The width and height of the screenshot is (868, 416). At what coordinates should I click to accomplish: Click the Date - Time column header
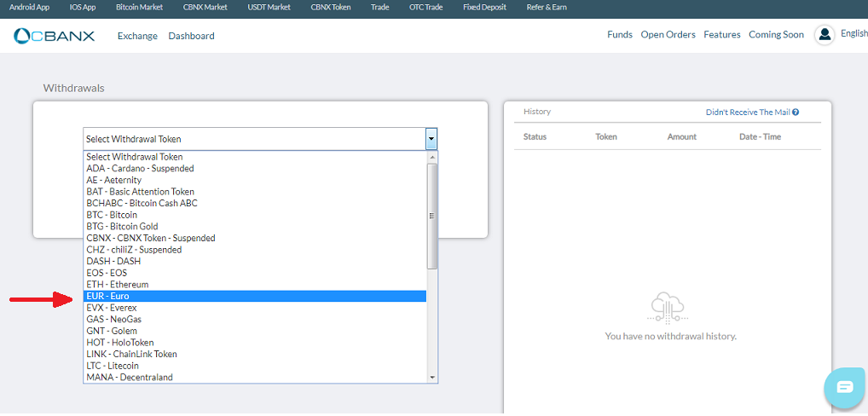(760, 136)
